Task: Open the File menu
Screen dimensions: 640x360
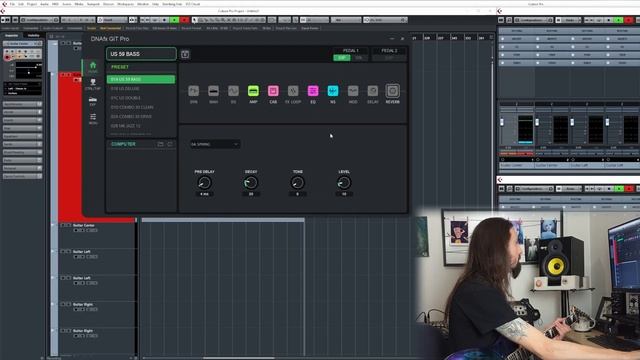Action: coord(12,4)
